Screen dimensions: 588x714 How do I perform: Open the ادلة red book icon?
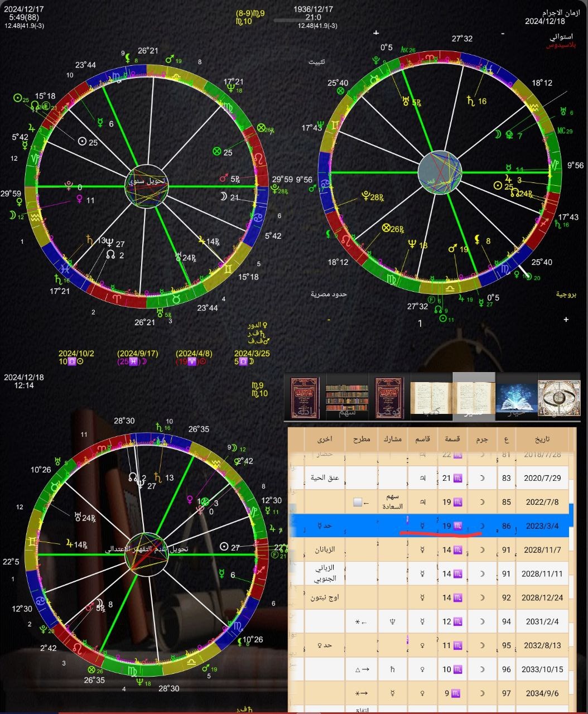304,397
